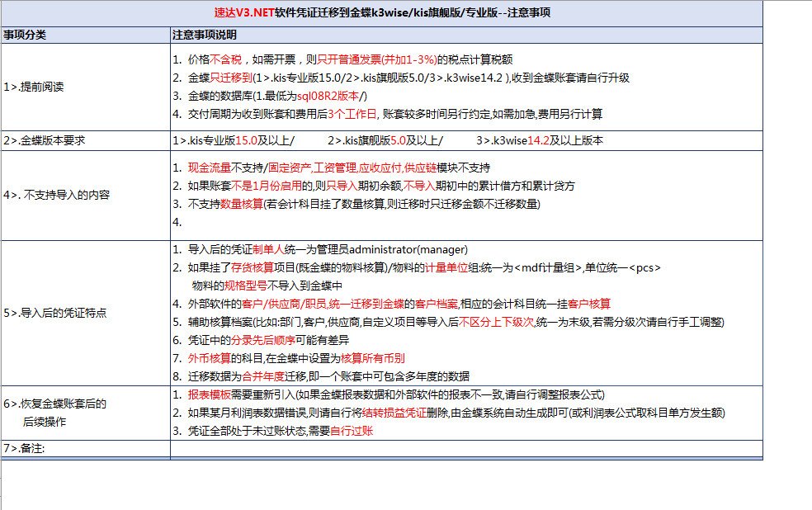The height and width of the screenshot is (510, 812).
Task: Click the 4>. 不支持导入的内容 cell
Action: click(85, 195)
